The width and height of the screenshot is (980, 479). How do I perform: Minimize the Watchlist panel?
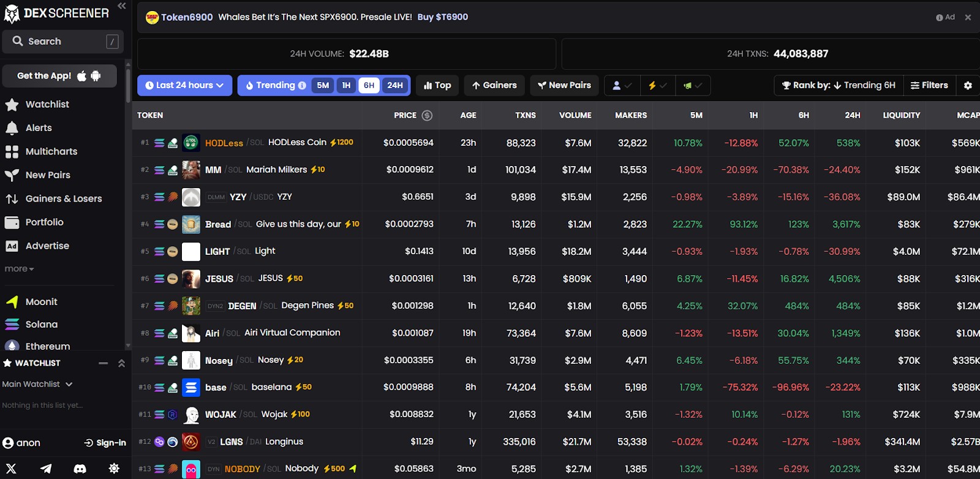104,363
